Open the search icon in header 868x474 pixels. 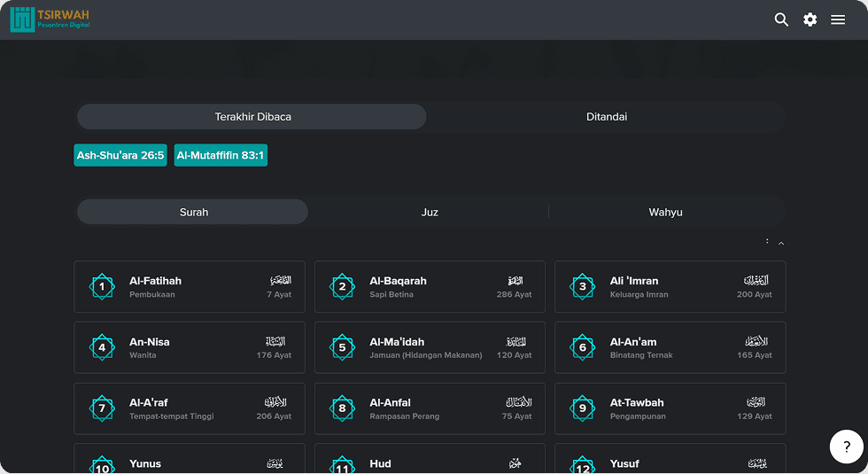pyautogui.click(x=781, y=19)
